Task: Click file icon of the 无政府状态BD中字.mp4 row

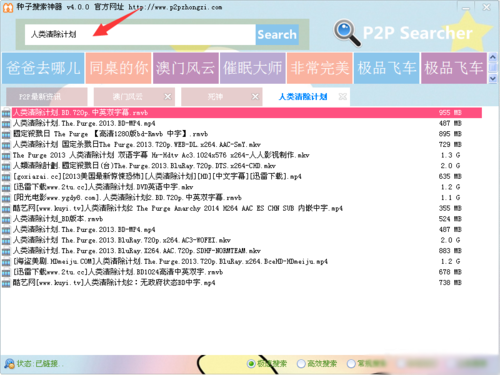Action: click(x=6, y=283)
